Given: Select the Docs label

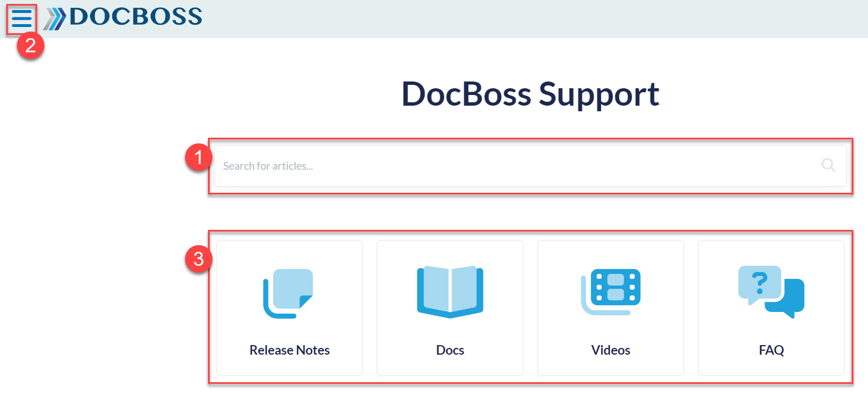Looking at the screenshot, I should coord(450,350).
